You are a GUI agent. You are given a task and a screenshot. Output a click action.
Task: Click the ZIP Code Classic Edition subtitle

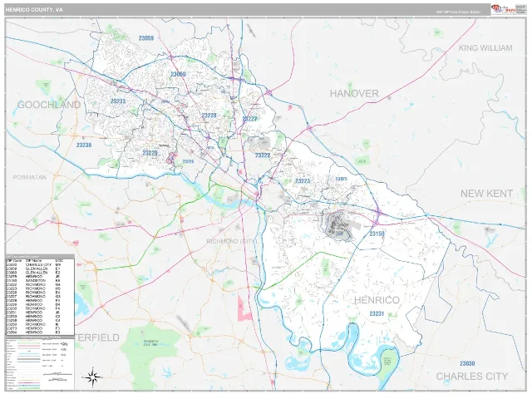[458, 12]
